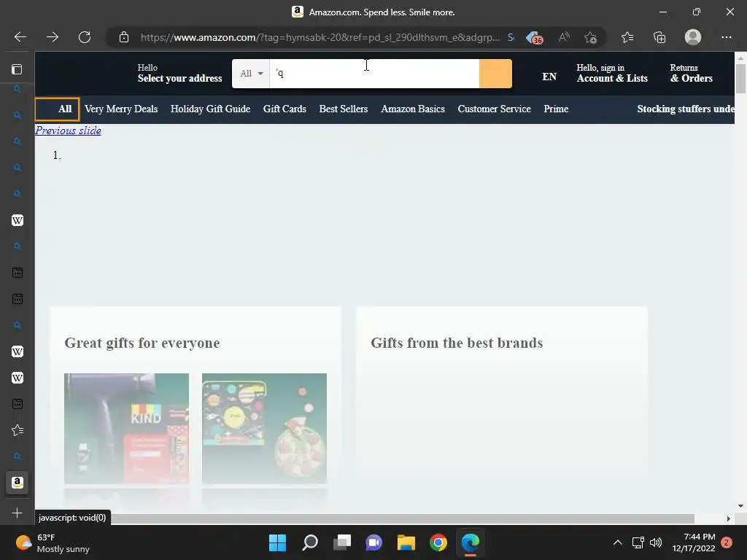Open Very Merry Deals
Image resolution: width=747 pixels, height=560 pixels.
point(121,109)
